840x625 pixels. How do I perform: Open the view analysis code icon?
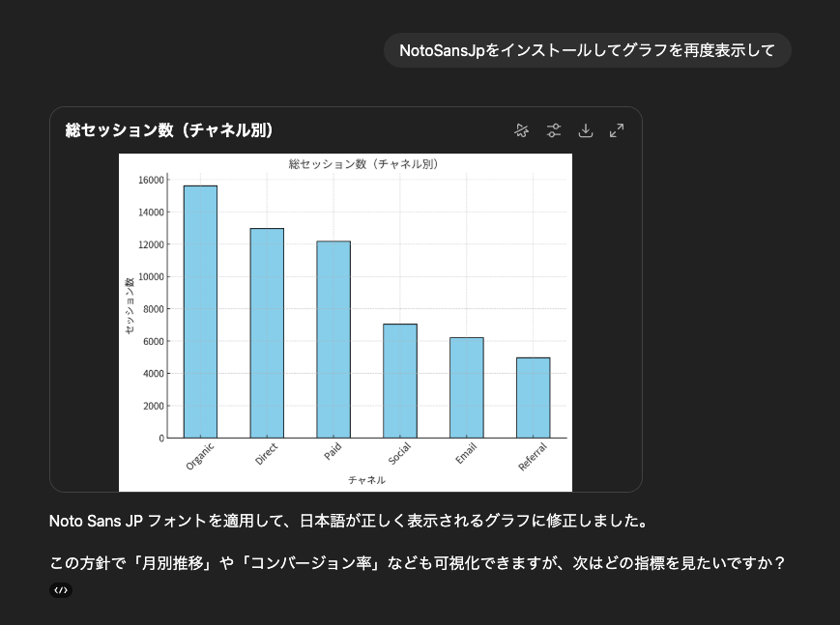point(60,590)
